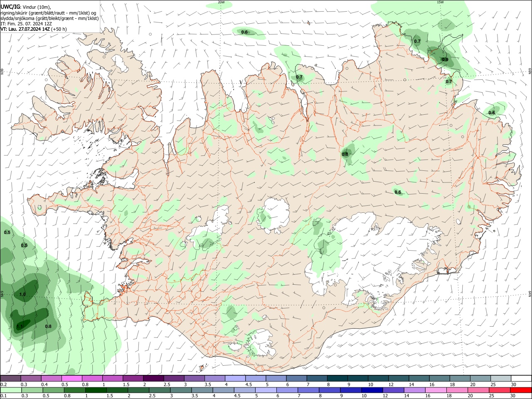The width and height of the screenshot is (532, 399).
Task: Click the 0.6 value off the east coast
Action: coord(492,113)
